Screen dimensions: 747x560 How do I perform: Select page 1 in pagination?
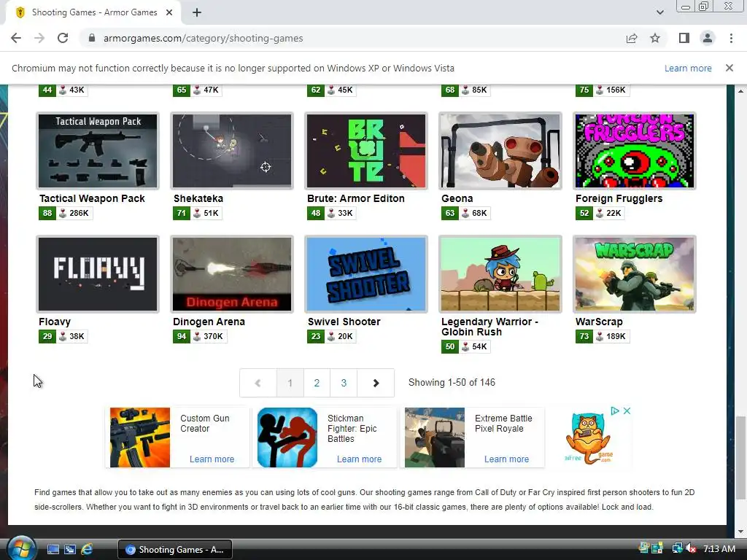click(x=290, y=383)
